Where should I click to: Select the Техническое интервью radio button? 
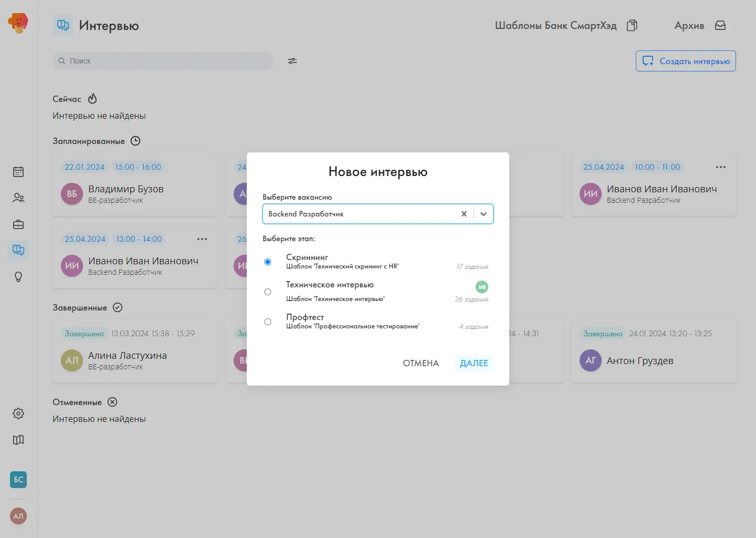click(x=268, y=292)
